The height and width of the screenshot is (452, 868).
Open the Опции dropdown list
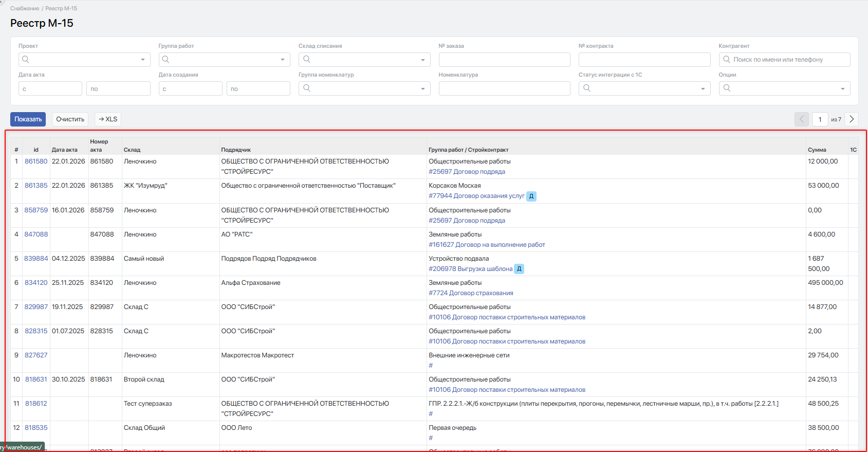pos(842,88)
